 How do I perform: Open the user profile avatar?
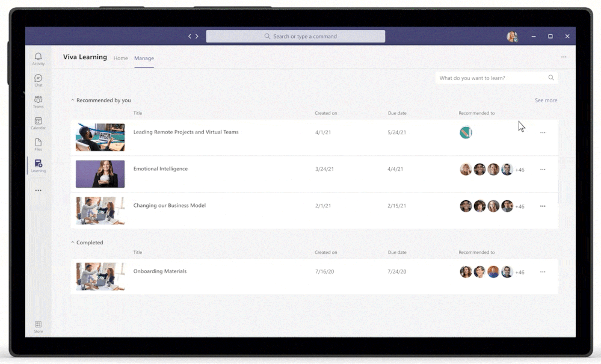coord(512,36)
